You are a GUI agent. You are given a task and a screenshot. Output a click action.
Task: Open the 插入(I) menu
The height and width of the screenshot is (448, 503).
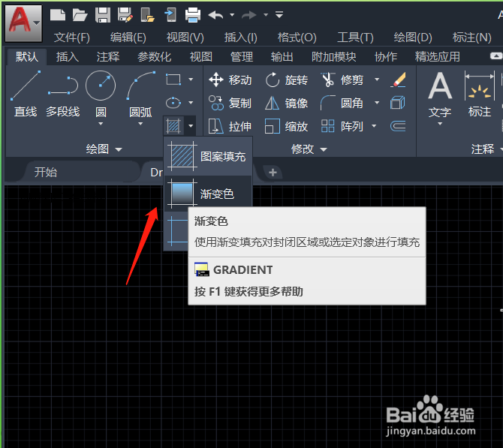tap(240, 38)
